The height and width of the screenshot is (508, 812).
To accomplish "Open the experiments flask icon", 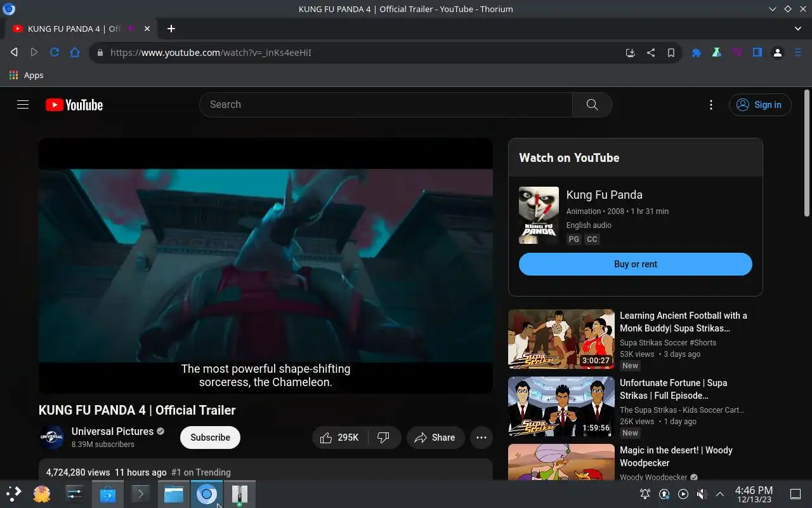I will click(716, 53).
